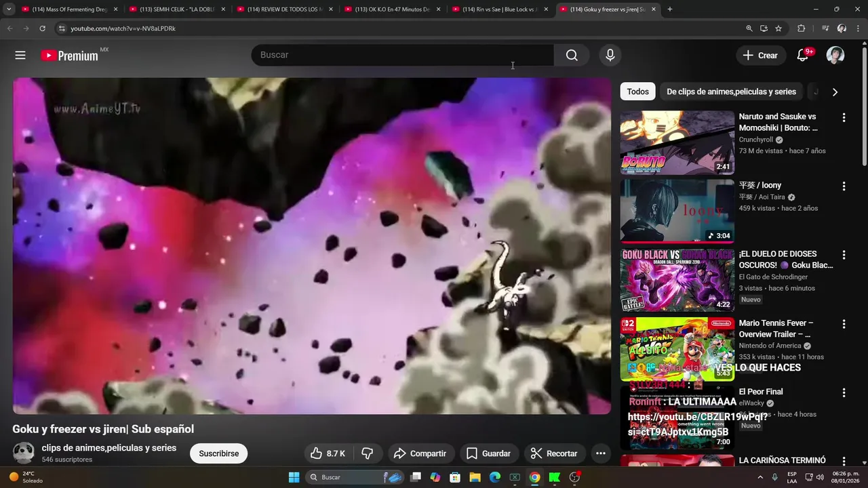
Task: Open Naruto and Sasuke vs Momoshiki thumbnail
Action: [677, 142]
